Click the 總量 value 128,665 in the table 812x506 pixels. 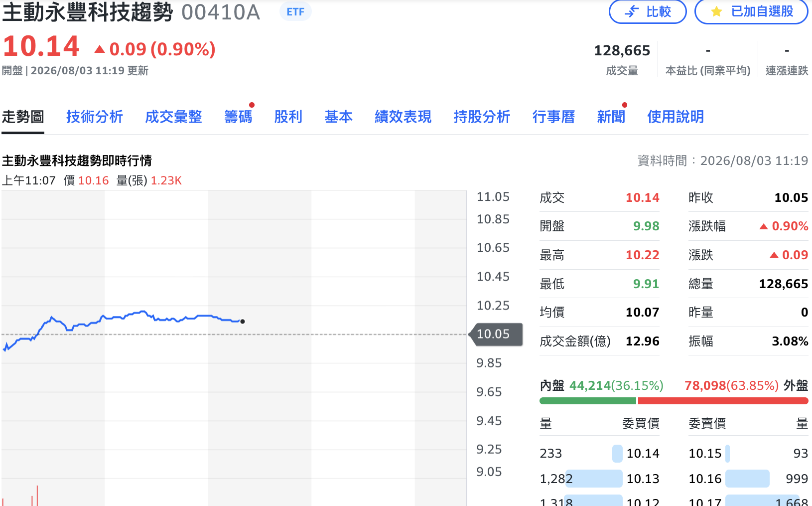pyautogui.click(x=784, y=284)
